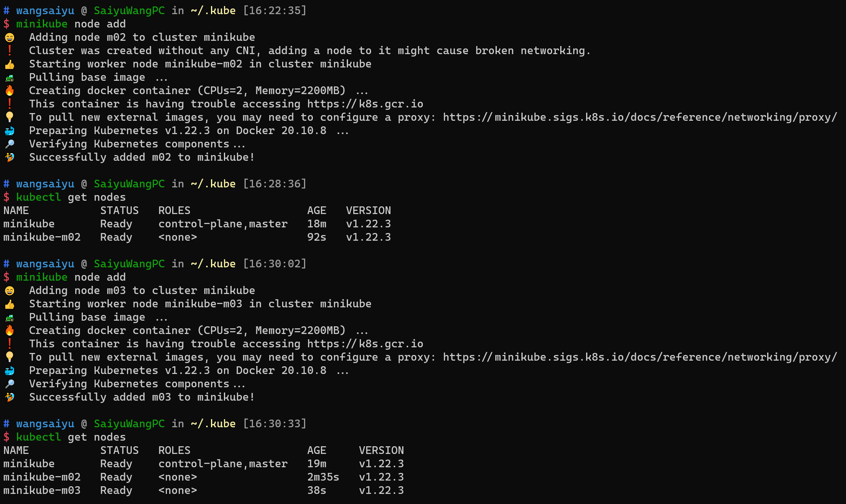
Task: Click the "~/.kube" path in the 16:22:35 prompt
Action: coord(213,11)
